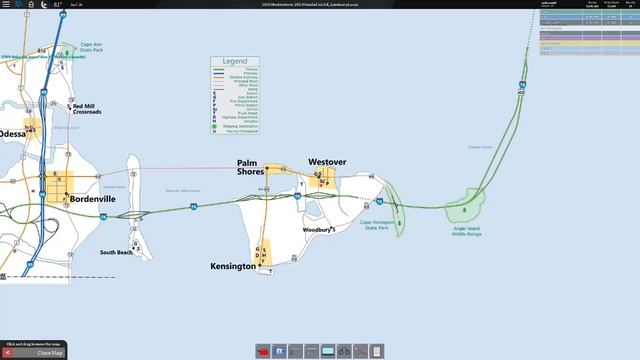Click the T marker west of Westover
This screenshot has width=640, height=360.
pos(302,184)
